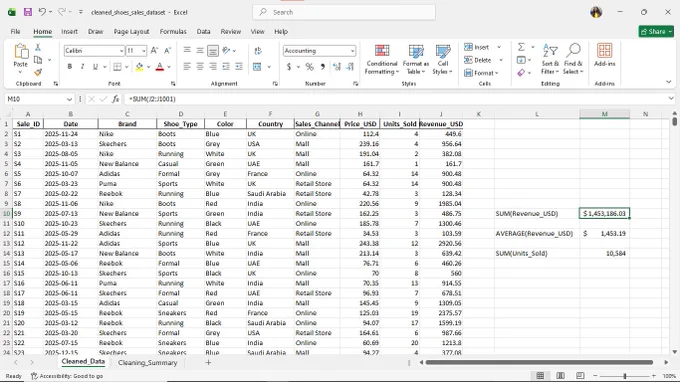
Task: Open the Cleaning_Summary sheet tab
Action: (147, 362)
